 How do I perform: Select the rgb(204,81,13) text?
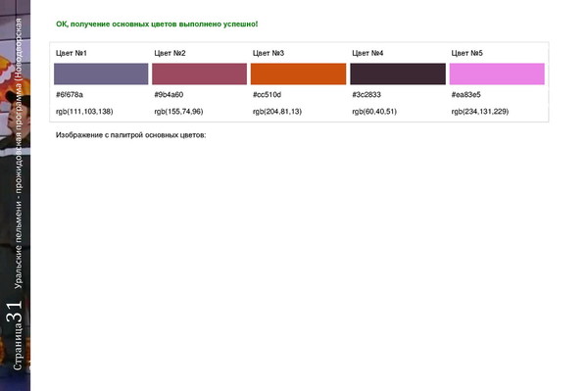(x=277, y=112)
